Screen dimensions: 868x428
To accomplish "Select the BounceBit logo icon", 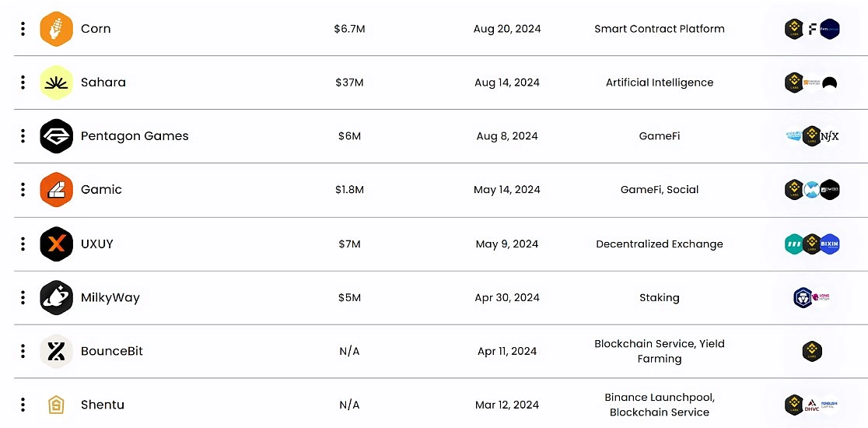I will click(57, 351).
